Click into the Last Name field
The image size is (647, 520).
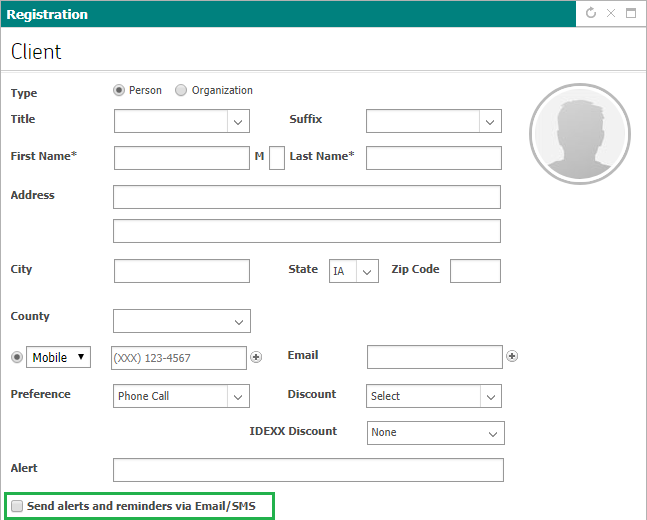[x=434, y=158]
